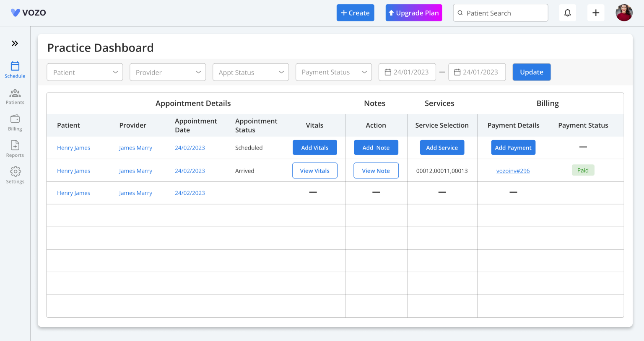Click the notification bell icon
The image size is (644, 341).
tap(568, 13)
